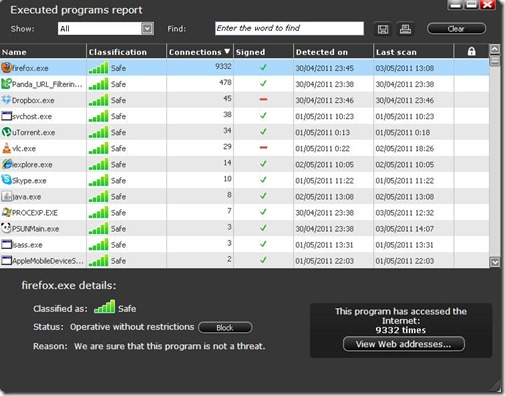Click detected date 01/05/2011 13:31 for lsass.exe
The image size is (505, 396).
[x=324, y=245]
